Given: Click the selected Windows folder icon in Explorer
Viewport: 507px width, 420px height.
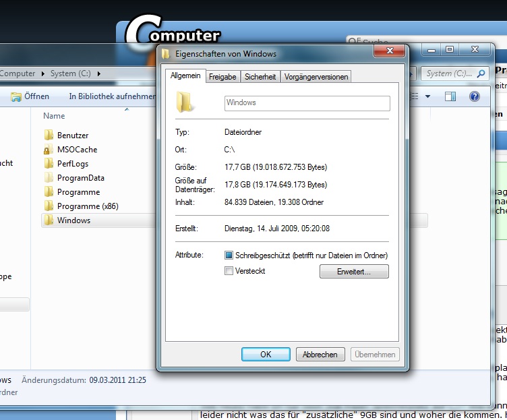Looking at the screenshot, I should pyautogui.click(x=49, y=220).
